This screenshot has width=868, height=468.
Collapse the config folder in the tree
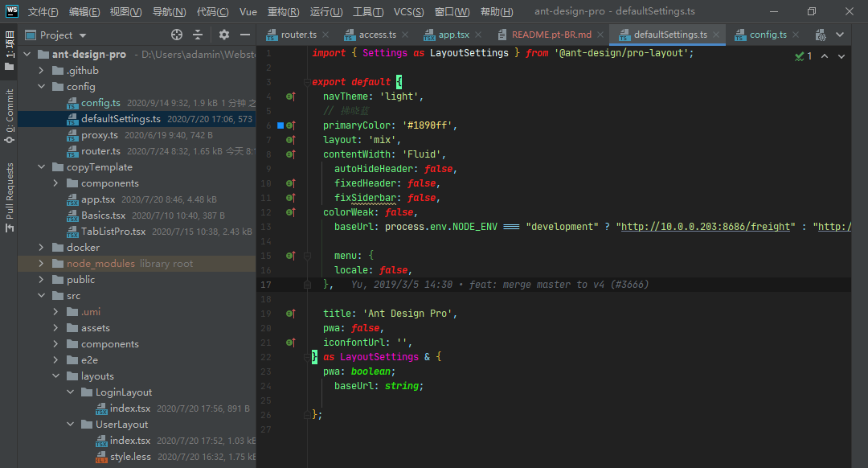click(41, 86)
